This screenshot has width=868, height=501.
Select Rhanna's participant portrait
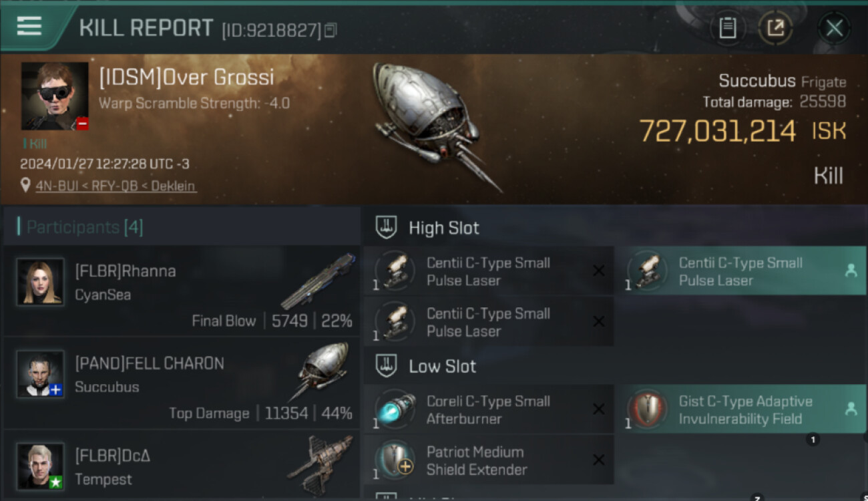(x=41, y=282)
